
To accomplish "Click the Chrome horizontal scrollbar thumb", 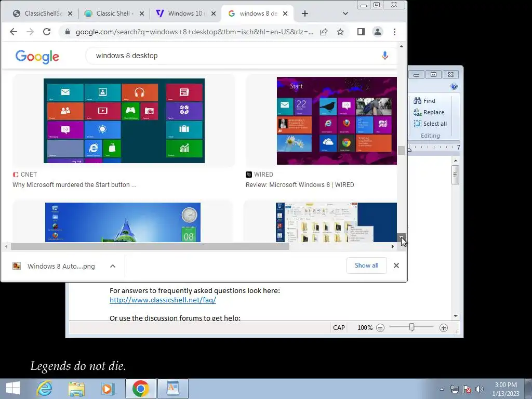I will pos(150,247).
